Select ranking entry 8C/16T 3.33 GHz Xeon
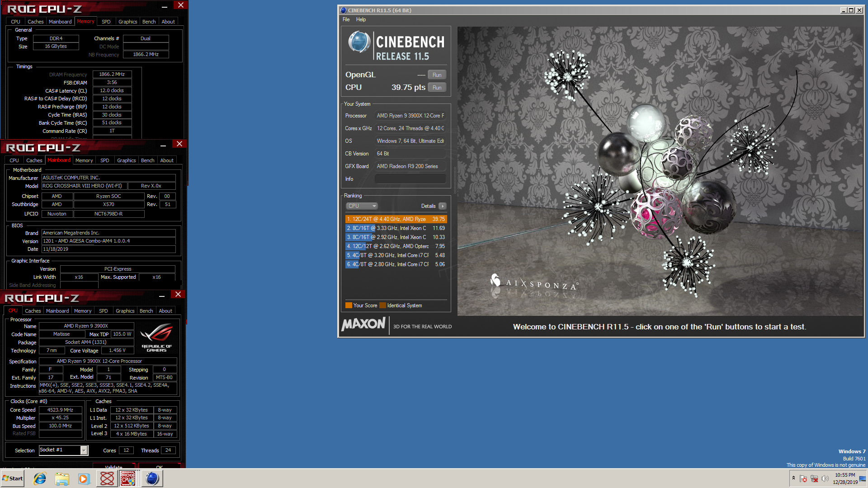The height and width of the screenshot is (488, 868). click(396, 228)
